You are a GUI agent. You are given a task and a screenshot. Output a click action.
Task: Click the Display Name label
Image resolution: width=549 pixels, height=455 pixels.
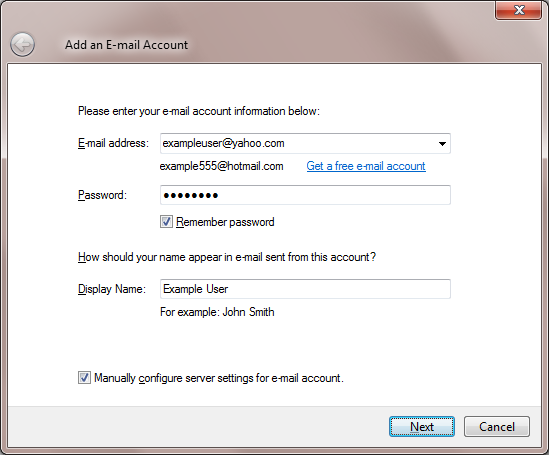pos(112,289)
